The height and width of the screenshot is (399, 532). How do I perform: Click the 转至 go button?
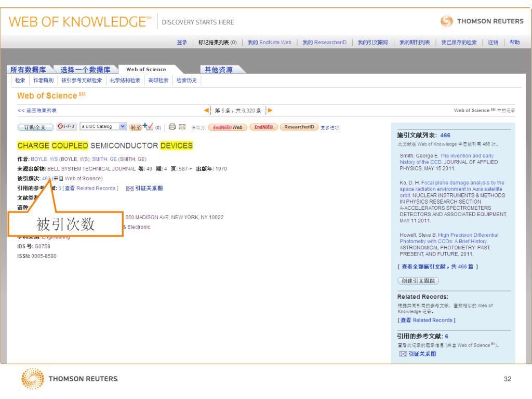pyautogui.click(x=136, y=127)
